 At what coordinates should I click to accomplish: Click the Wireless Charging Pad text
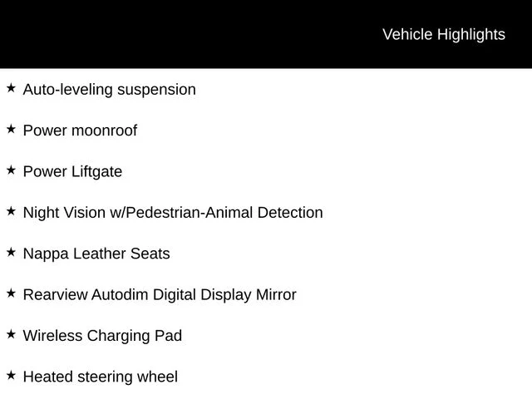click(102, 336)
